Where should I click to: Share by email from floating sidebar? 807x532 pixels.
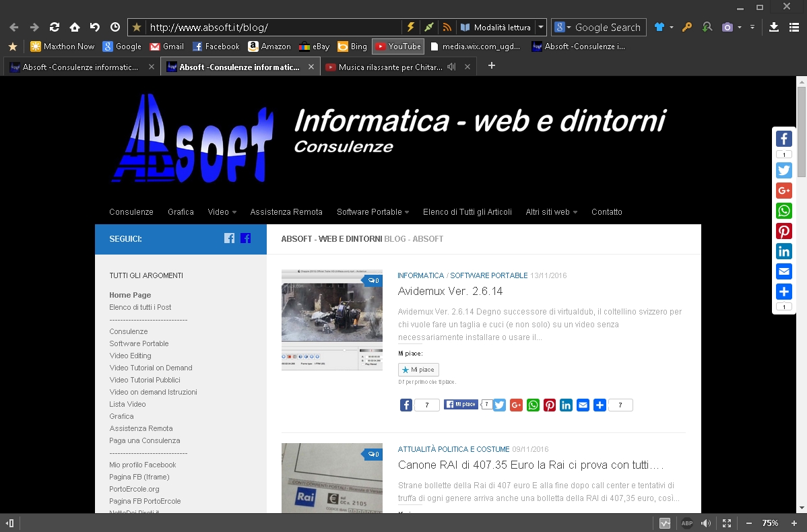coord(784,271)
